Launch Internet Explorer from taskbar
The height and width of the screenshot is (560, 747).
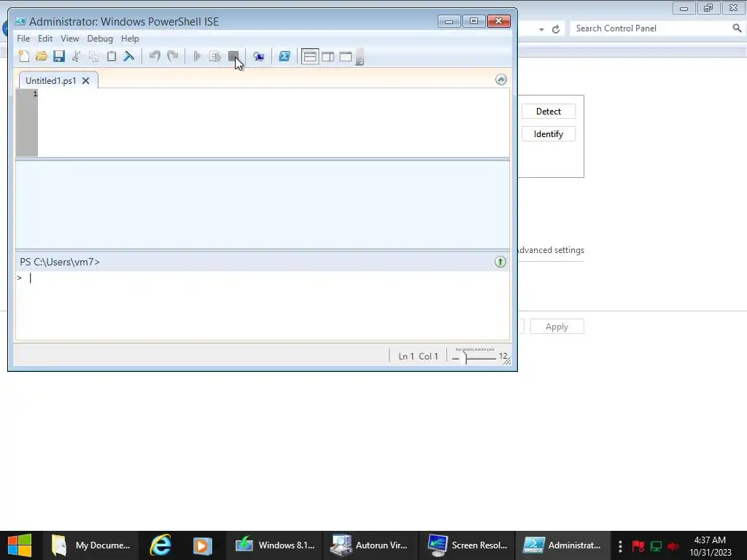(x=160, y=545)
